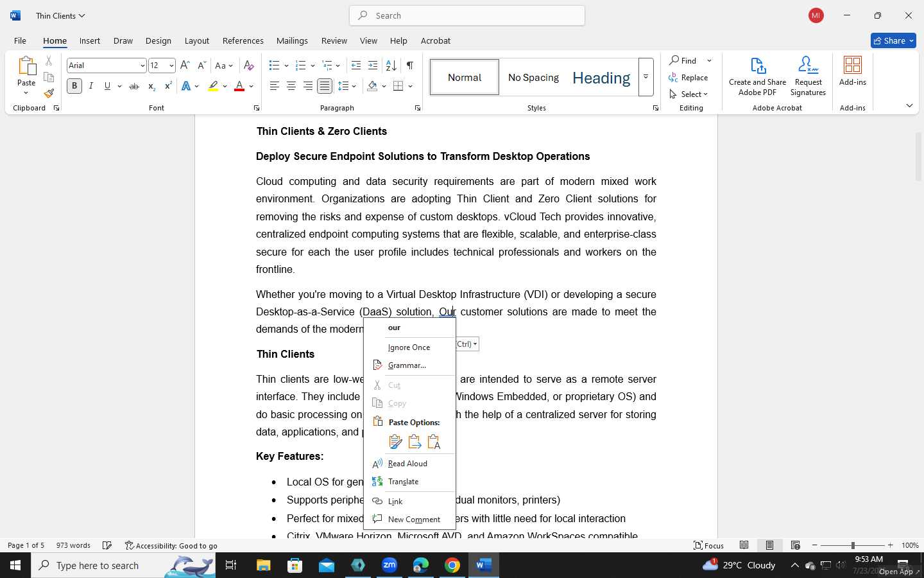Click the Share button
Screen dimensions: 924x578
tap(893, 40)
